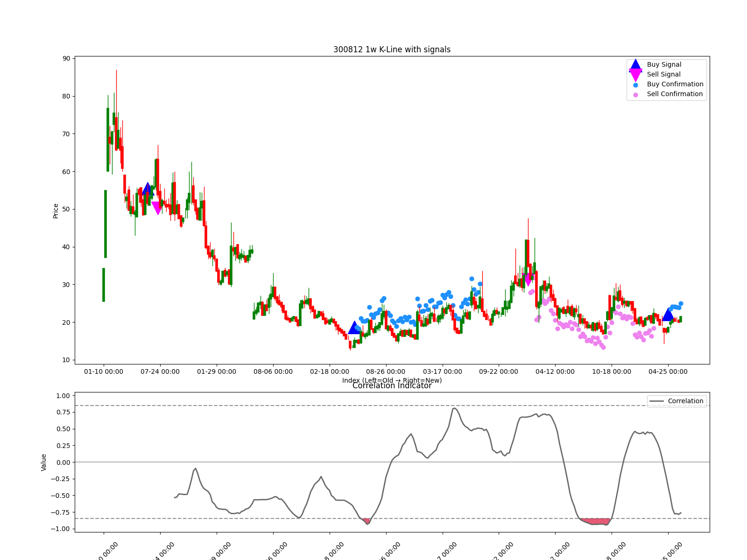Click the 'Price' y-axis label

tap(56, 210)
